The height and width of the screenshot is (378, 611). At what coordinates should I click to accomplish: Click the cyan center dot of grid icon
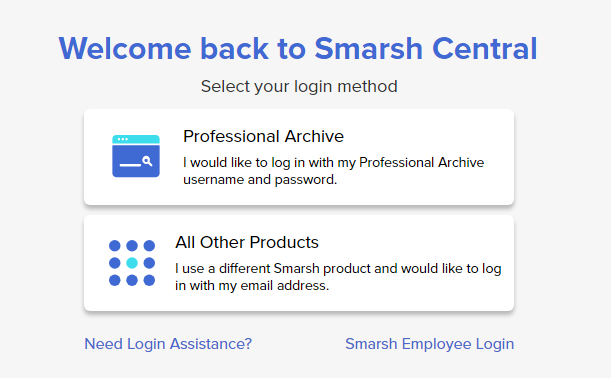[132, 263]
